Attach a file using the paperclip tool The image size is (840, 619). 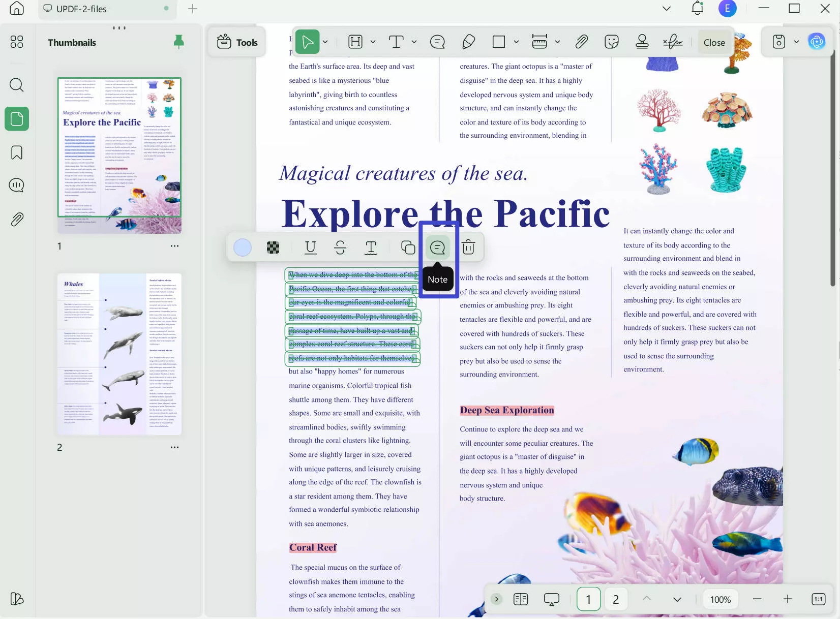click(581, 42)
